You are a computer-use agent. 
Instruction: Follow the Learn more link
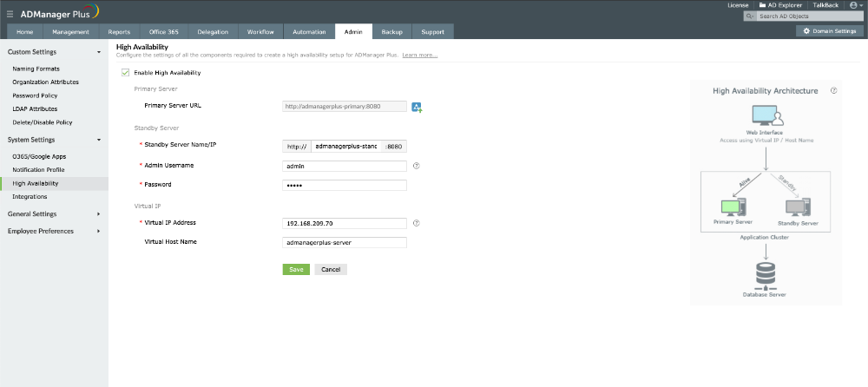[x=419, y=56]
